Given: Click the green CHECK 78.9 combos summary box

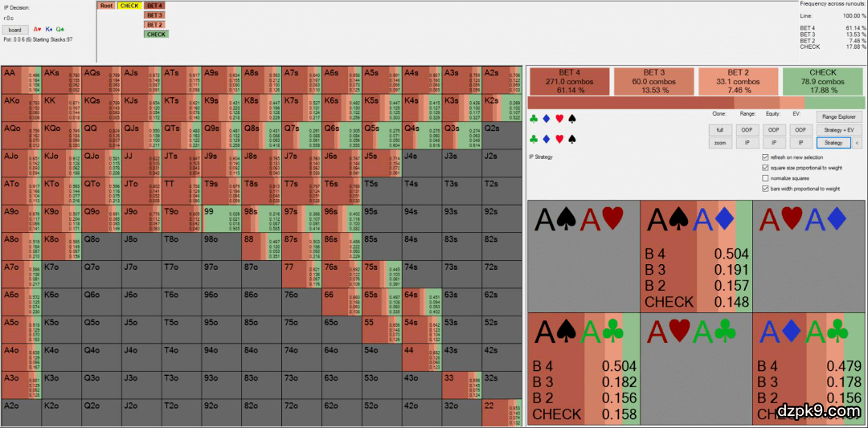Looking at the screenshot, I should 823,81.
